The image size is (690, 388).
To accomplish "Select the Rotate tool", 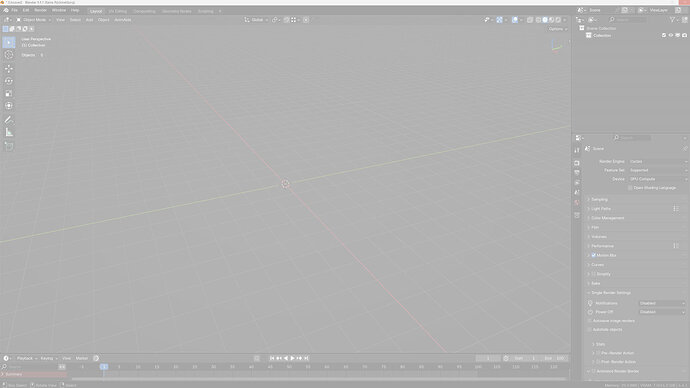I will 9,81.
